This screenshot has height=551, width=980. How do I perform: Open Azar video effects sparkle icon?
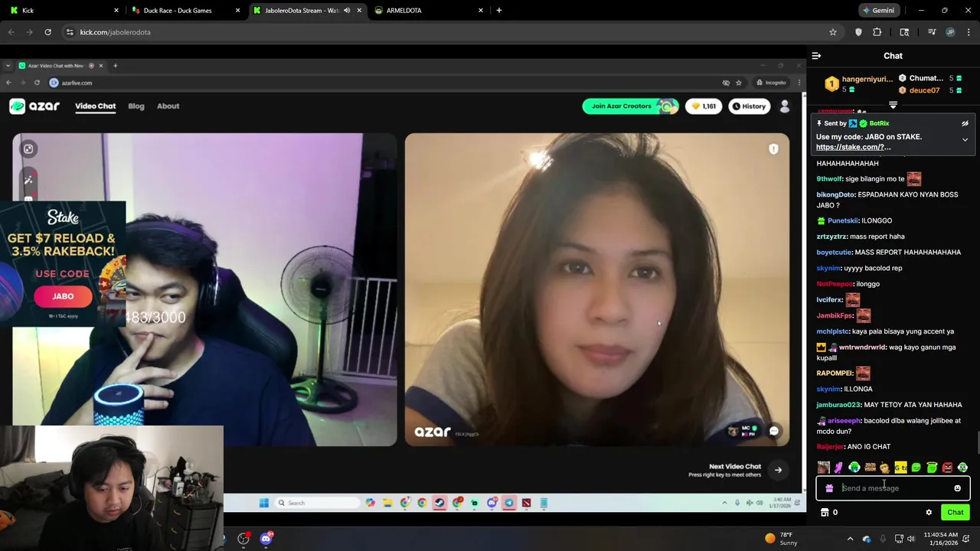coord(28,180)
